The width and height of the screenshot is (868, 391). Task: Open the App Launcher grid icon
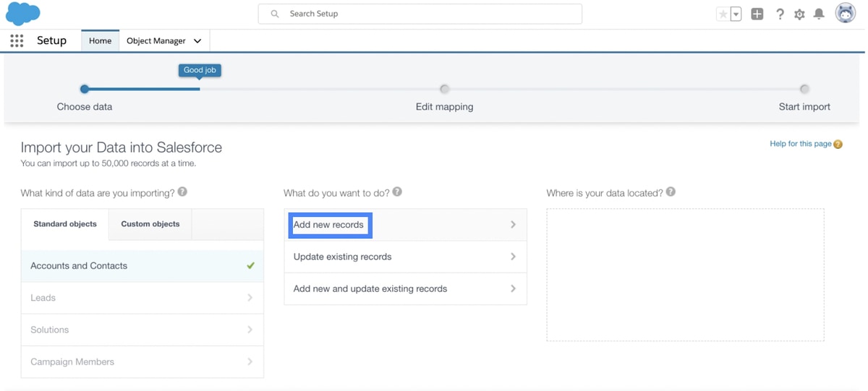(x=17, y=41)
